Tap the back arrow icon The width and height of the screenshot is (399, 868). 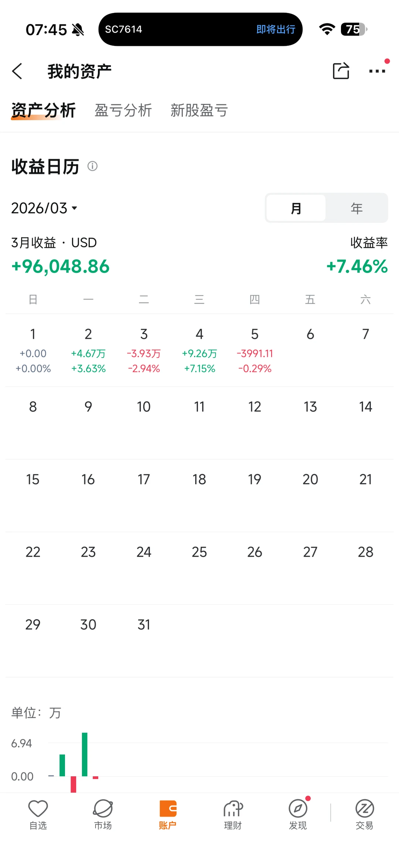(17, 71)
